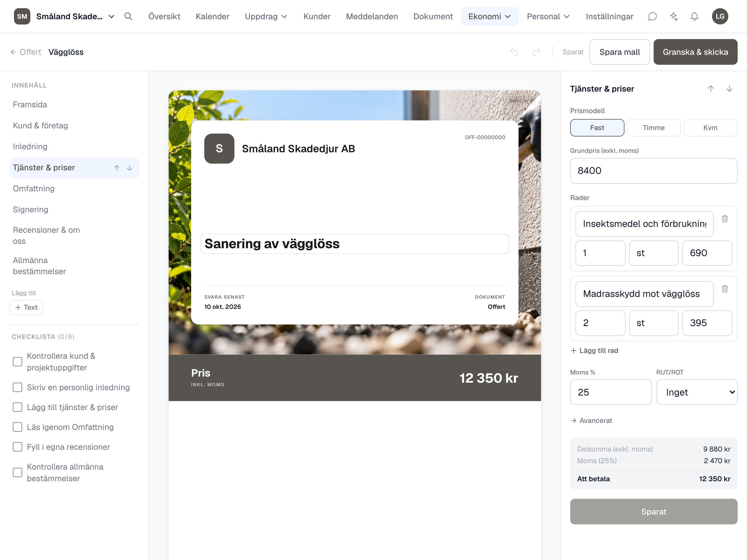This screenshot has height=560, width=747.
Task: Click the Sanering av vägglöss title field
Action: point(355,244)
